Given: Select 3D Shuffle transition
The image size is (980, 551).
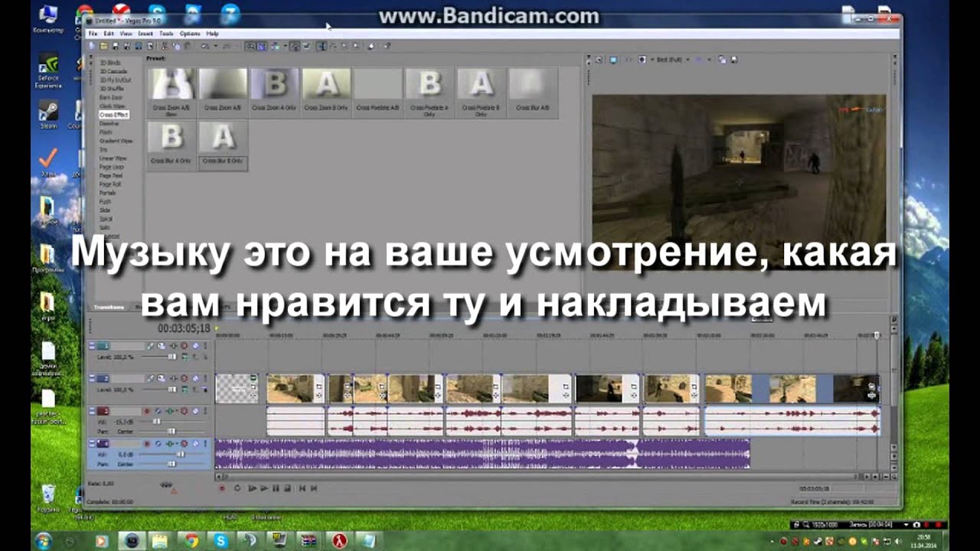Looking at the screenshot, I should click(x=111, y=88).
